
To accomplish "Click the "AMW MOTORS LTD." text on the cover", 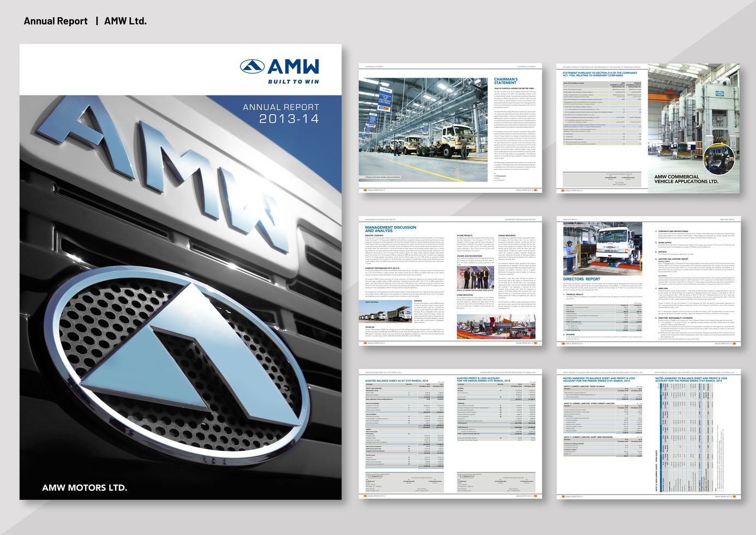I will coord(85,488).
